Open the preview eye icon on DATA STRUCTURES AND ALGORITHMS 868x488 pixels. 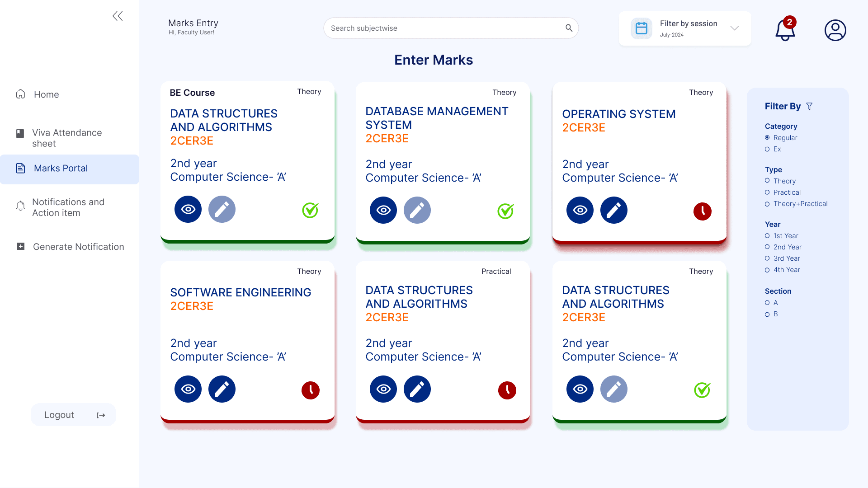point(188,209)
